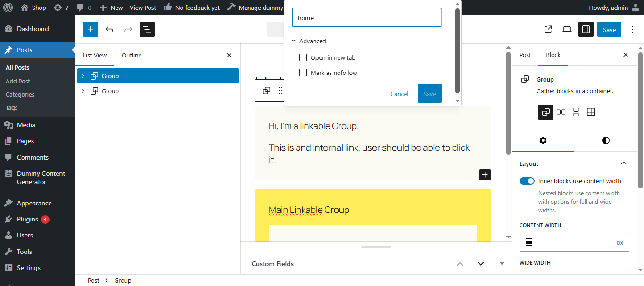Toggle the Settings sidebar panel icon
Viewport: 644px width, 286px height.
(x=586, y=29)
